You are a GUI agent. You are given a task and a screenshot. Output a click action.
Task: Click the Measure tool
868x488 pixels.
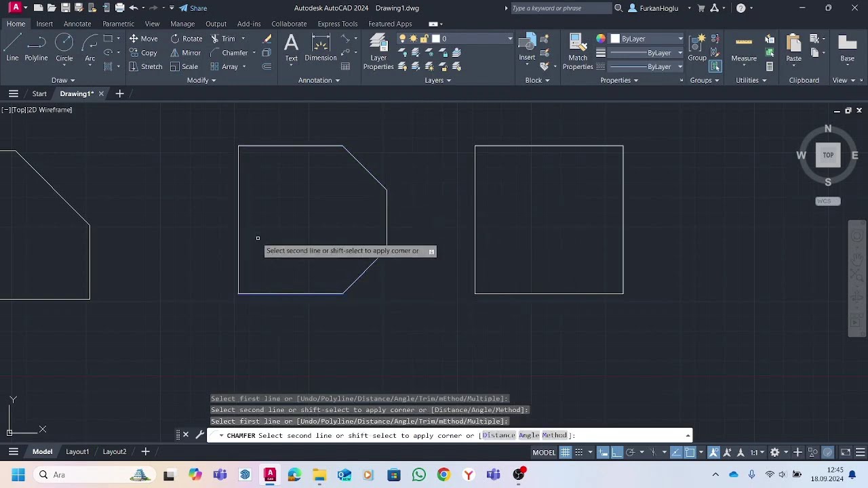pos(744,49)
